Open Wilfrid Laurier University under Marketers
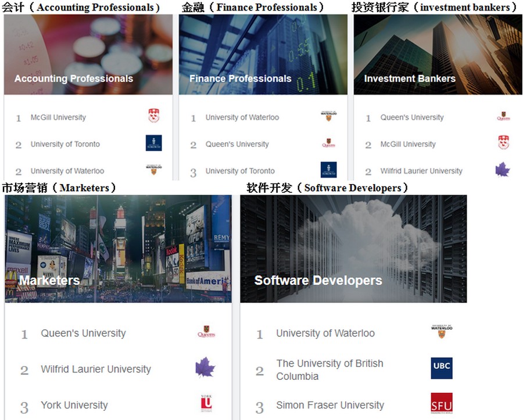Viewport: 523px width, 420px height. (x=96, y=369)
